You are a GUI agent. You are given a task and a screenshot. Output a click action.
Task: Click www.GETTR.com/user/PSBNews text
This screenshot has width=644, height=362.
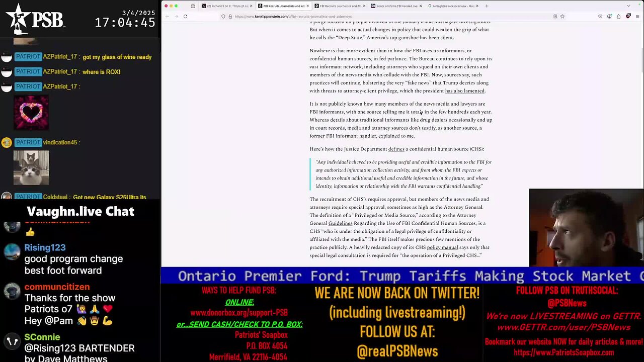click(x=563, y=327)
